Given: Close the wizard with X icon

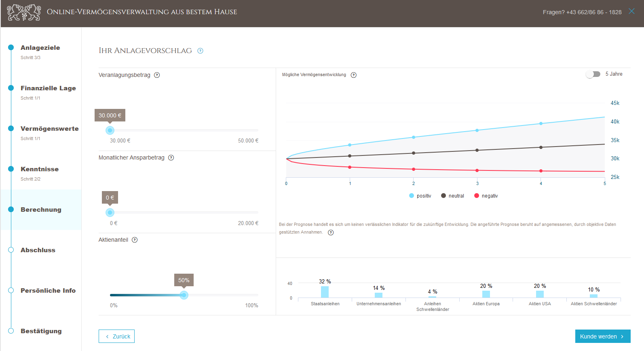Looking at the screenshot, I should [631, 11].
